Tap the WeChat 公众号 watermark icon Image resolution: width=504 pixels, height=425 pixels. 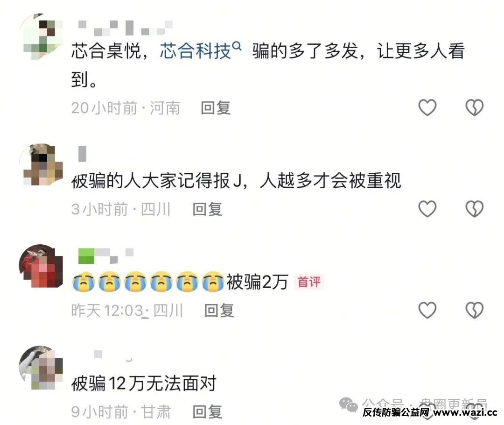pos(349,404)
